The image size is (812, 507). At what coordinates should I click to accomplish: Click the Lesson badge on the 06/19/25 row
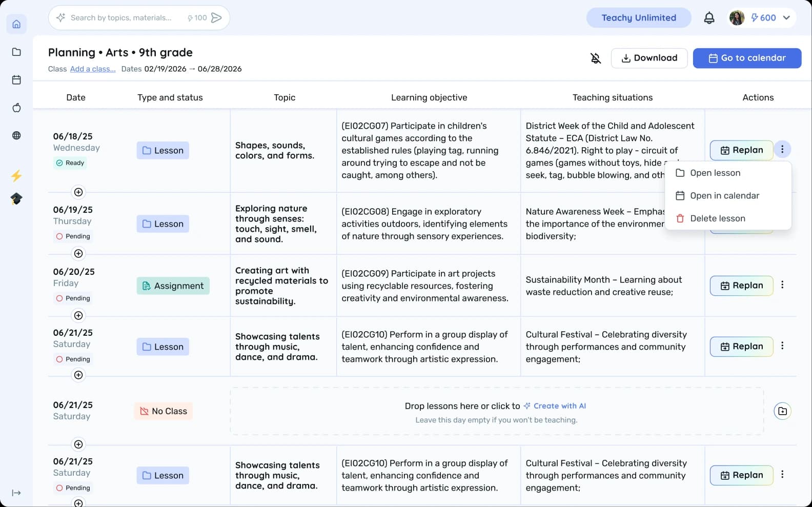coord(163,224)
